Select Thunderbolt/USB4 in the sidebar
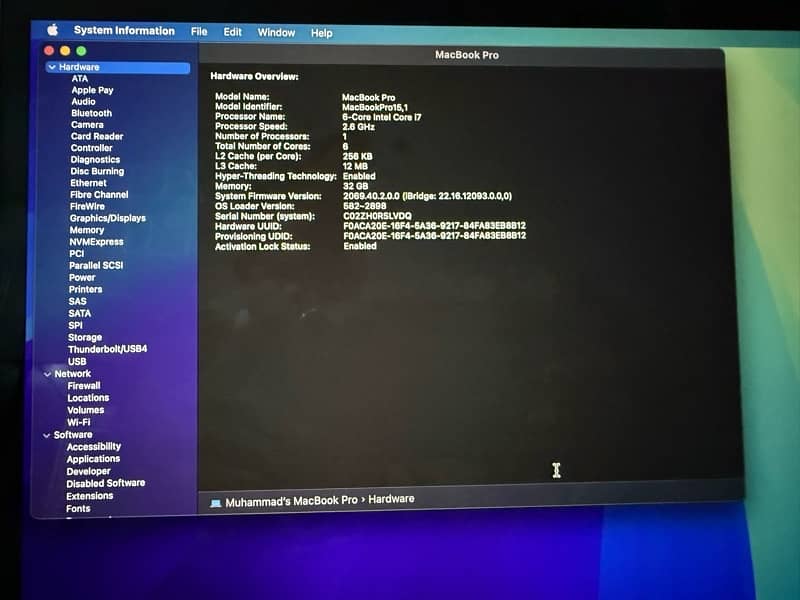 pos(107,349)
